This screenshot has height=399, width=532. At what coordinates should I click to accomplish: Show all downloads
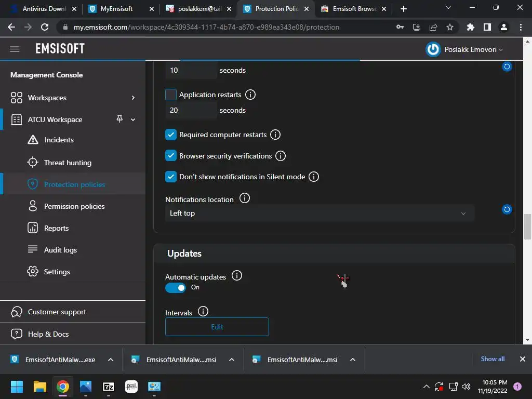pos(493,359)
